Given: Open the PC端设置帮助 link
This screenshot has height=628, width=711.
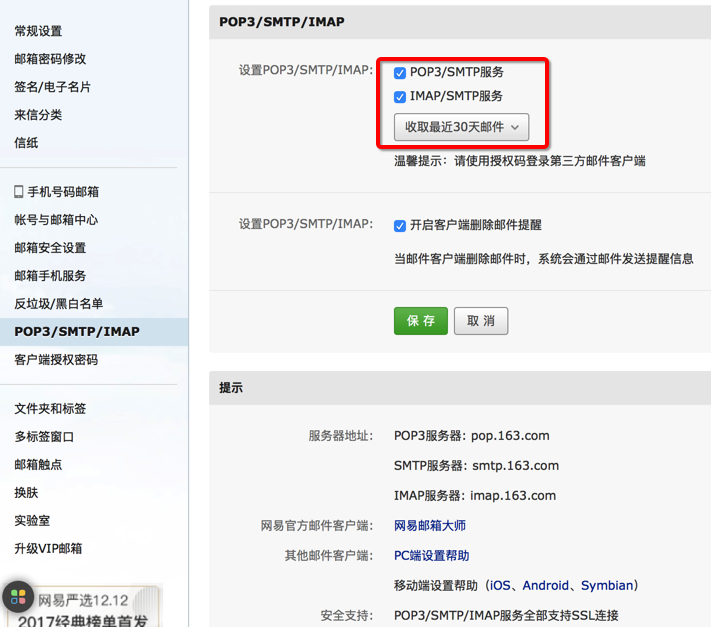Looking at the screenshot, I should pyautogui.click(x=432, y=555).
